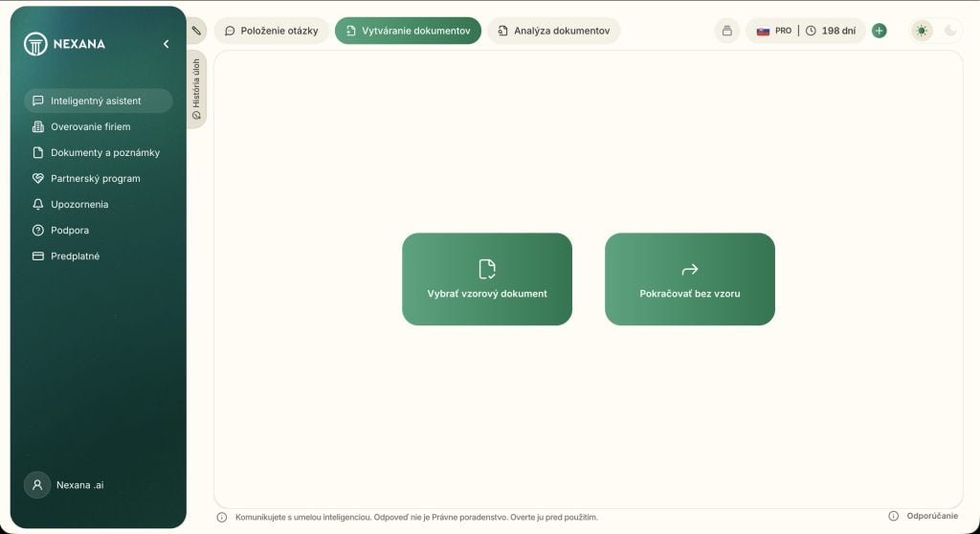
Task: Click the Nexana .ai user avatar
Action: click(x=37, y=485)
